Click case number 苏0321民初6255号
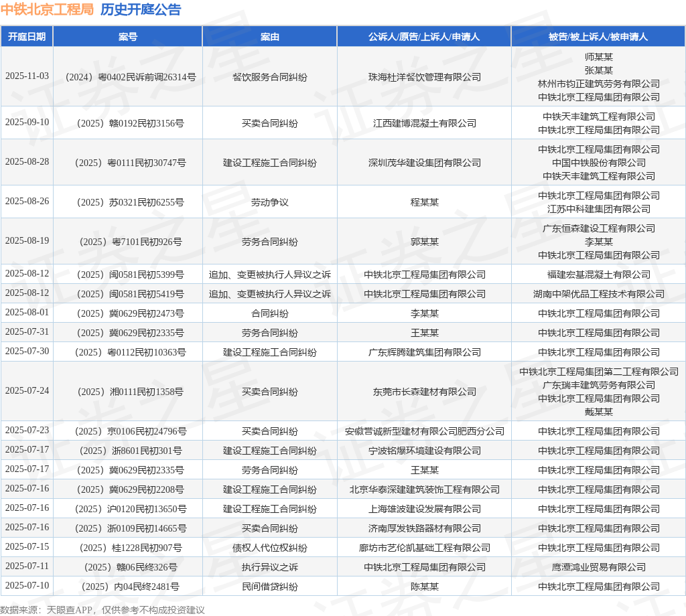The height and width of the screenshot is (616, 686). [x=131, y=202]
